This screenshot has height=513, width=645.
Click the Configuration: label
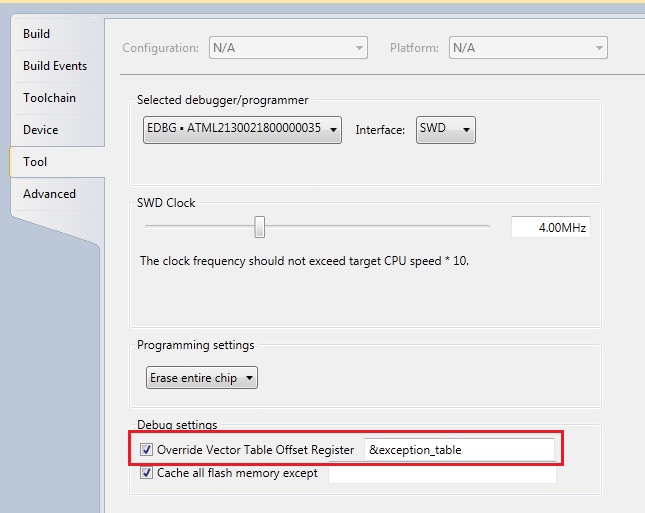(160, 48)
